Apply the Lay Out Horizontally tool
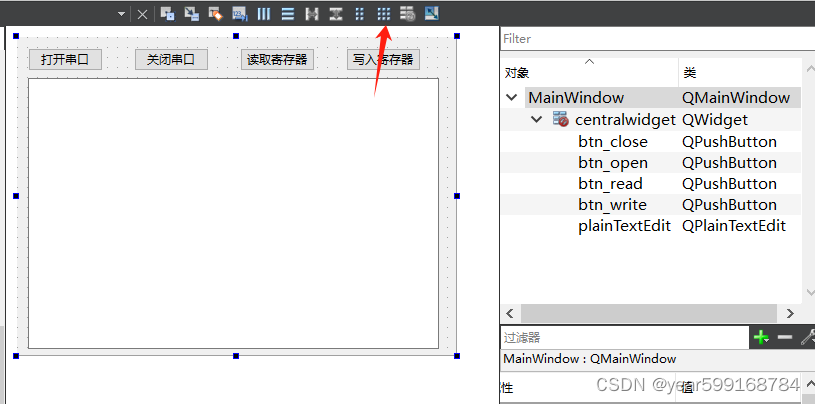Screen dimensions: 815x404 [x=264, y=14]
